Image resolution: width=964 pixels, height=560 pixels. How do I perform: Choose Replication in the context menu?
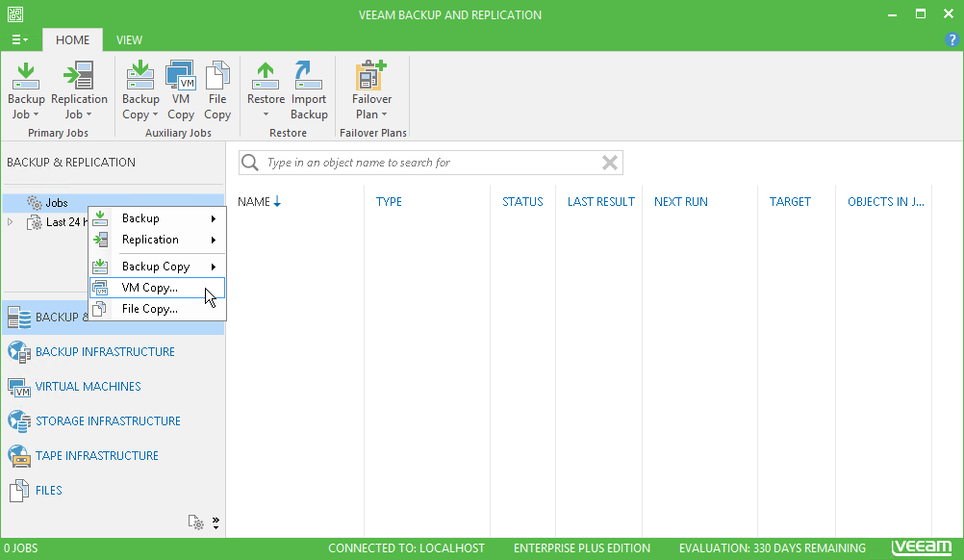point(158,240)
